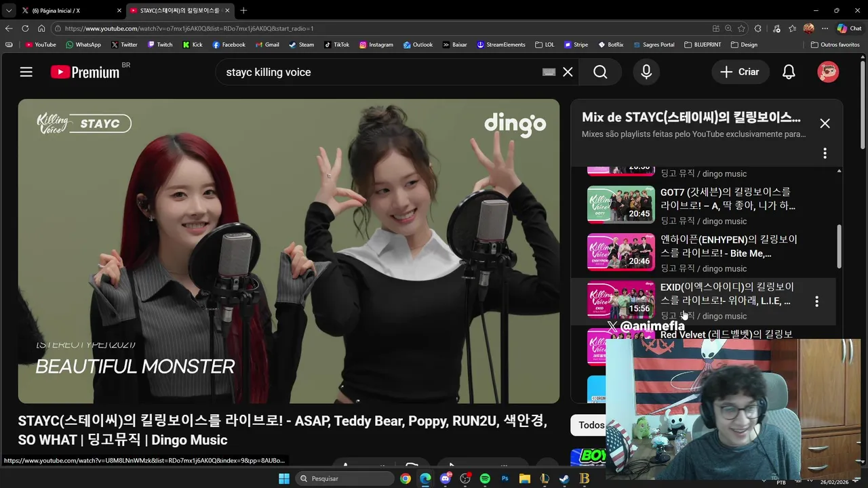This screenshot has width=868, height=488.
Task: Play the EXID Killing Voice thumbnail
Action: coord(620,300)
